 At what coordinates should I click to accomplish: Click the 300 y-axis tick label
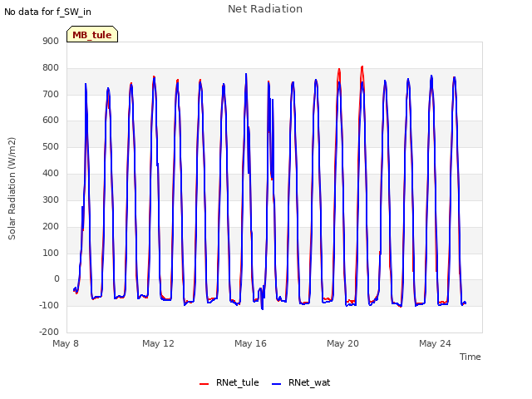click(51, 199)
